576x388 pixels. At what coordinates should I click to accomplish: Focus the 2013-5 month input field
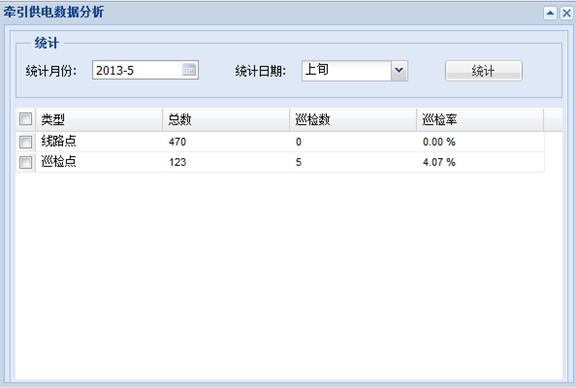[137, 70]
